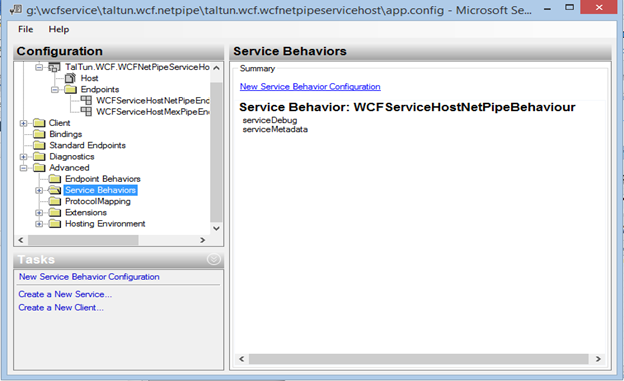Select the Endpoints tree item

pyautogui.click(x=99, y=89)
